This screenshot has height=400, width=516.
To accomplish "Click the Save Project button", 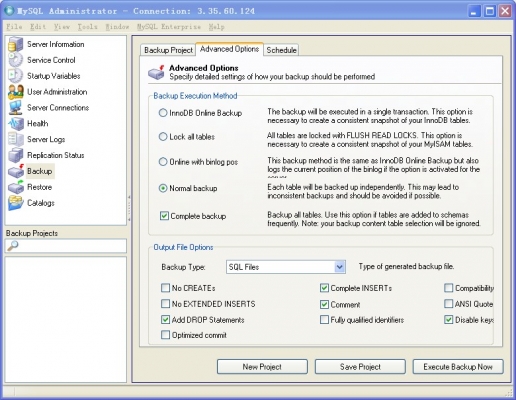I will pos(360,367).
